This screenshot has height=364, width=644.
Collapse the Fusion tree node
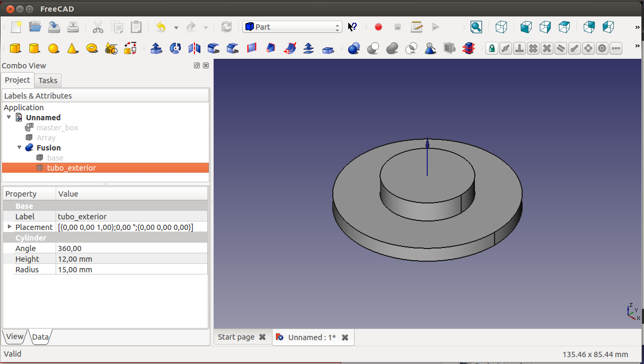(20, 148)
